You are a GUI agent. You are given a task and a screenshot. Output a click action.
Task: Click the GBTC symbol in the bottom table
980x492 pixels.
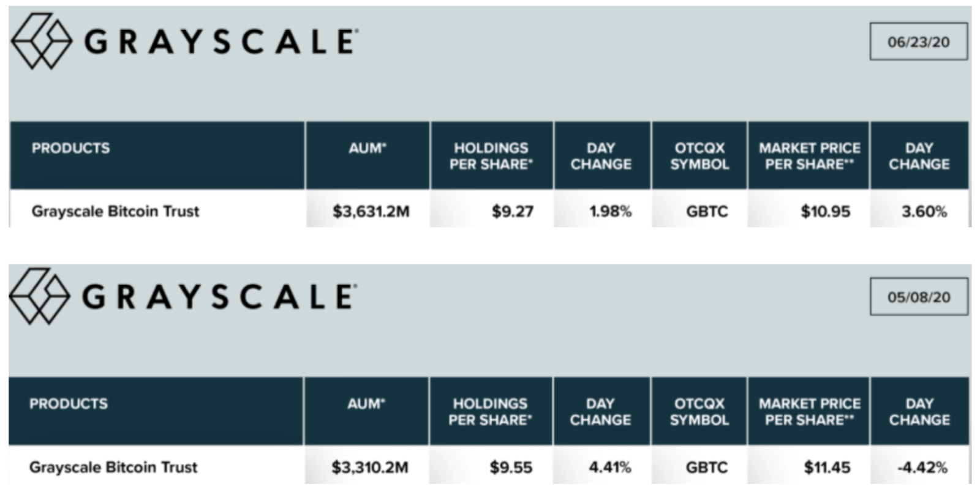706,468
